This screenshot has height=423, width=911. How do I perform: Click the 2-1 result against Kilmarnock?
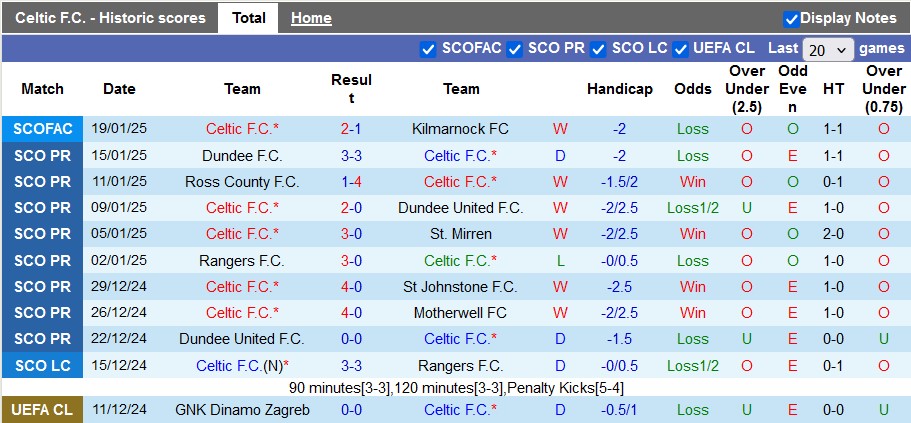point(351,129)
